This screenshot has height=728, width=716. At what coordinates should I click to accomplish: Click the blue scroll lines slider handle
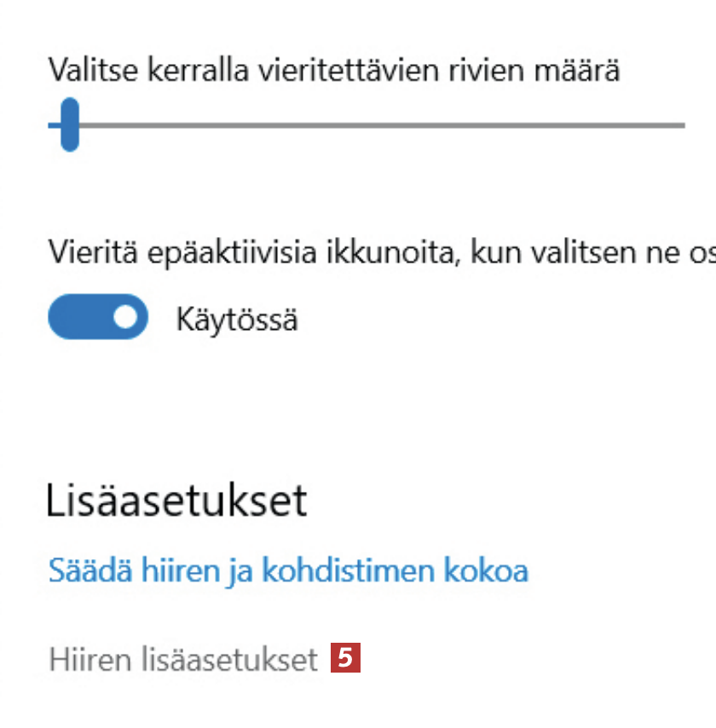[70, 124]
